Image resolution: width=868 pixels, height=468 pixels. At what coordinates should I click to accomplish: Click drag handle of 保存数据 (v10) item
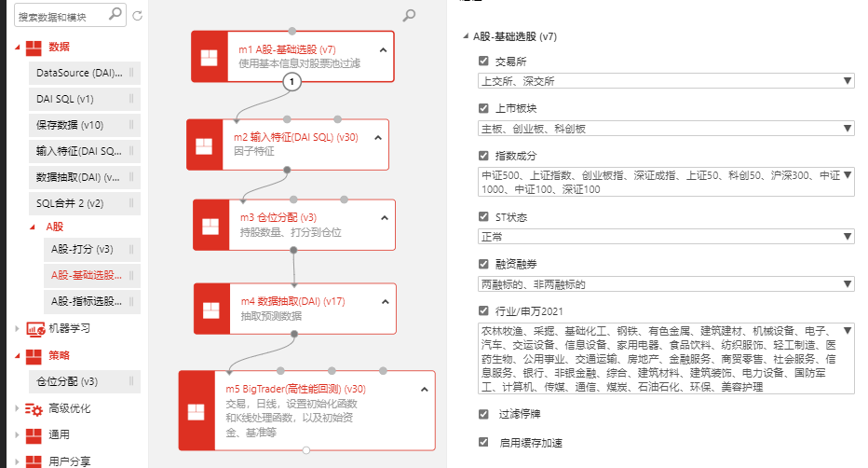131,125
